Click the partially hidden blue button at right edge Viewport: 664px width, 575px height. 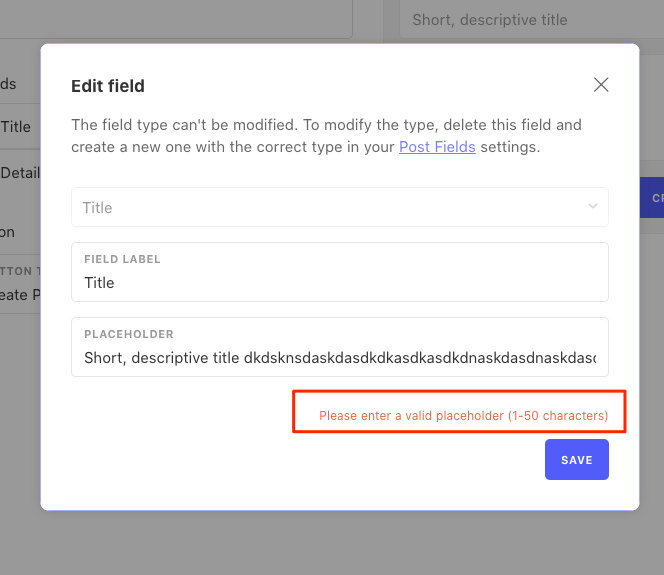(652, 198)
